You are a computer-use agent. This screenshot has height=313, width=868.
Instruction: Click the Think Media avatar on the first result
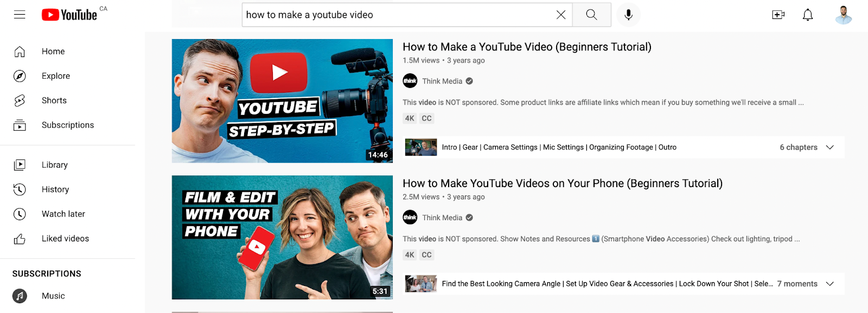[x=410, y=81]
